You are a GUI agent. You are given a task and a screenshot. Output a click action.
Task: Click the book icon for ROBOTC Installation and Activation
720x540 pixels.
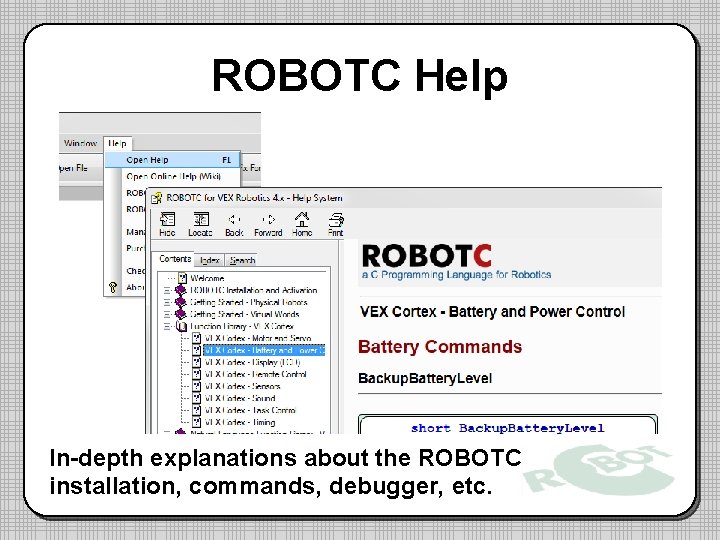tap(180, 290)
